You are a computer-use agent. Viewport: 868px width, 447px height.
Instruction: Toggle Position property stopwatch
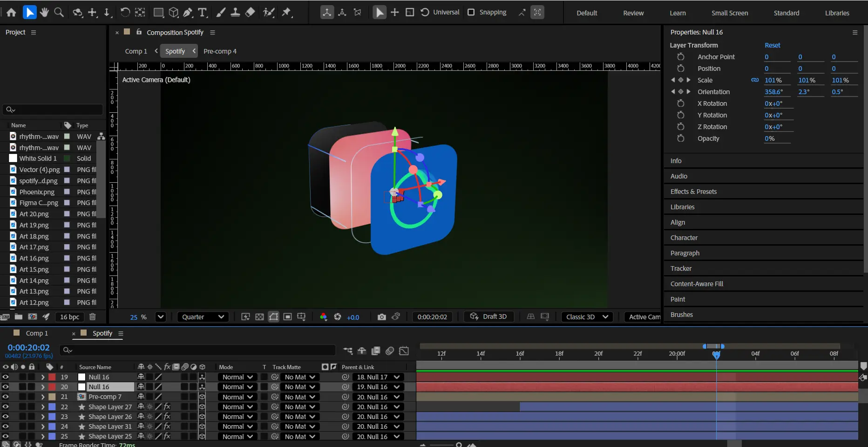(680, 69)
